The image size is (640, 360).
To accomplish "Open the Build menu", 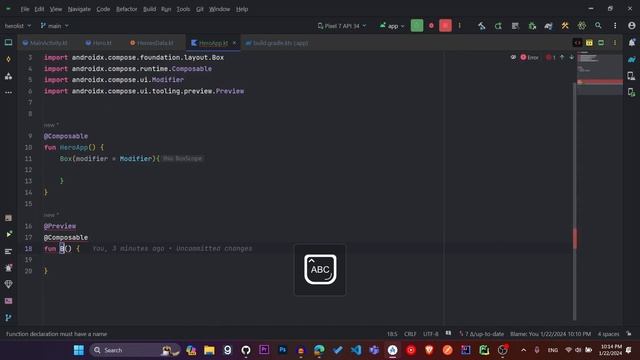I will pyautogui.click(x=149, y=9).
